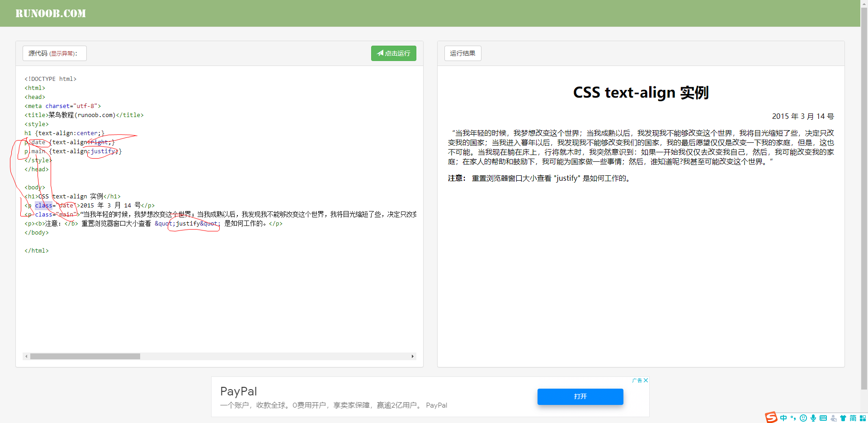Click the 注意: note line in result pane

coord(541,179)
